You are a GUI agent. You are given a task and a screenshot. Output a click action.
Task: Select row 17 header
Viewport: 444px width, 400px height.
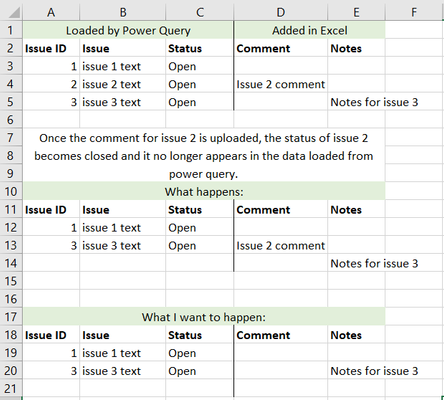tap(11, 317)
